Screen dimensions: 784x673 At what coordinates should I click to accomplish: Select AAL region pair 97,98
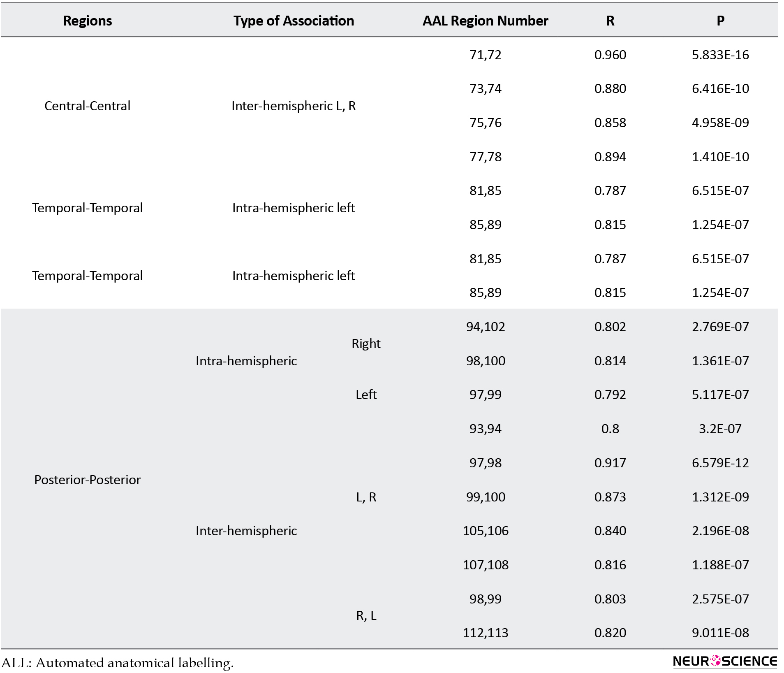pyautogui.click(x=485, y=463)
